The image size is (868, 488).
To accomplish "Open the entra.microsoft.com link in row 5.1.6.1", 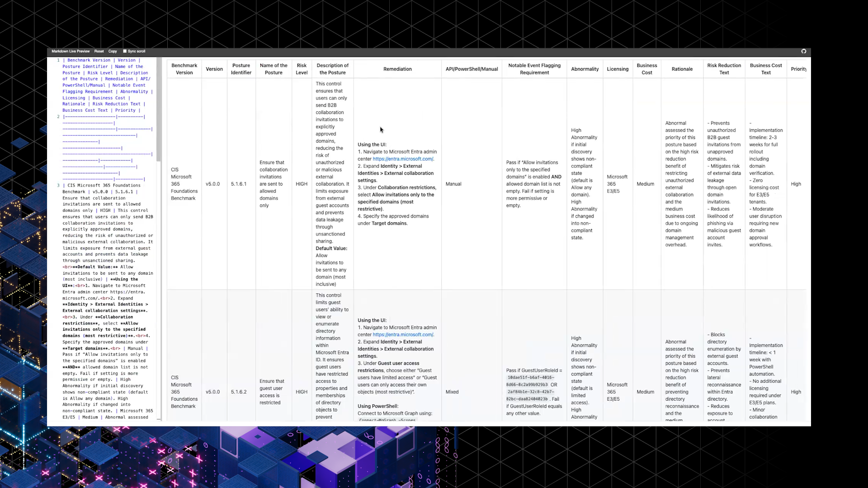I will (403, 159).
